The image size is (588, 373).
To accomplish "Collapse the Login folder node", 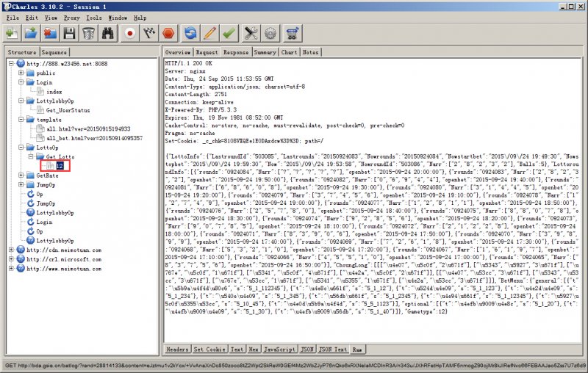I will [x=21, y=82].
